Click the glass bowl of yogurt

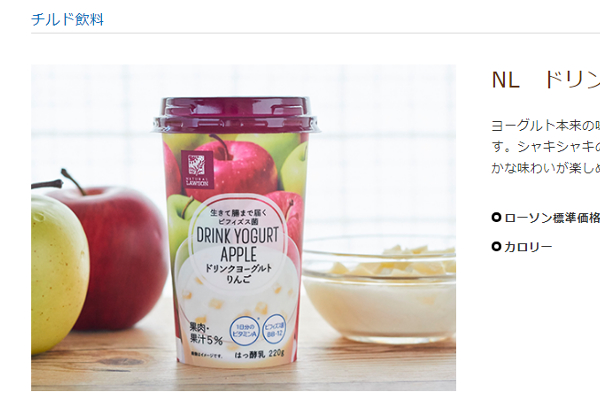tap(379, 289)
